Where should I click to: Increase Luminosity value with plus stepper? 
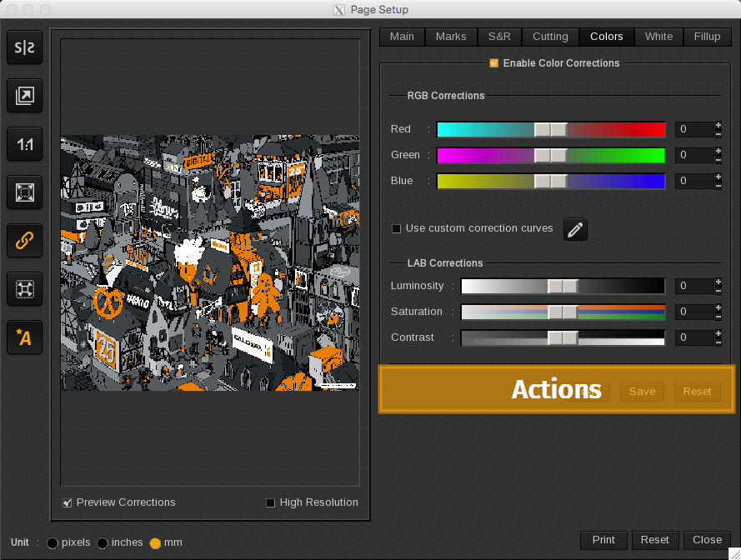point(718,282)
